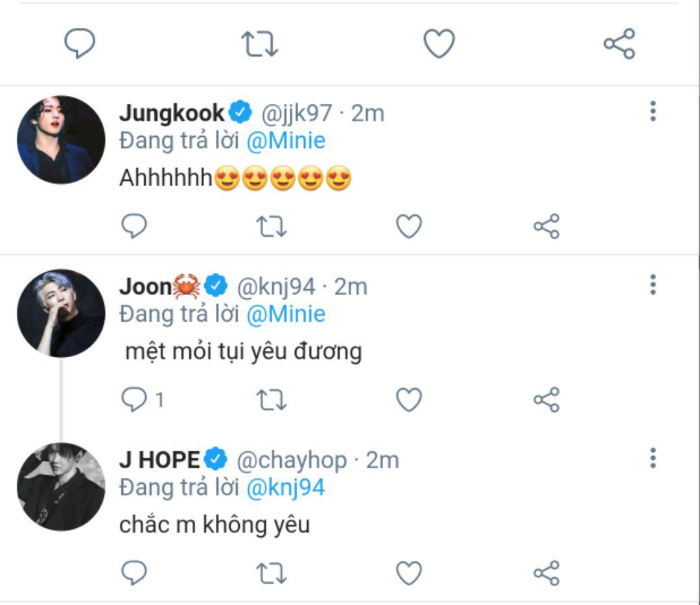Viewport: 700px width, 605px height.
Task: Like the main tweet at top
Action: (439, 44)
